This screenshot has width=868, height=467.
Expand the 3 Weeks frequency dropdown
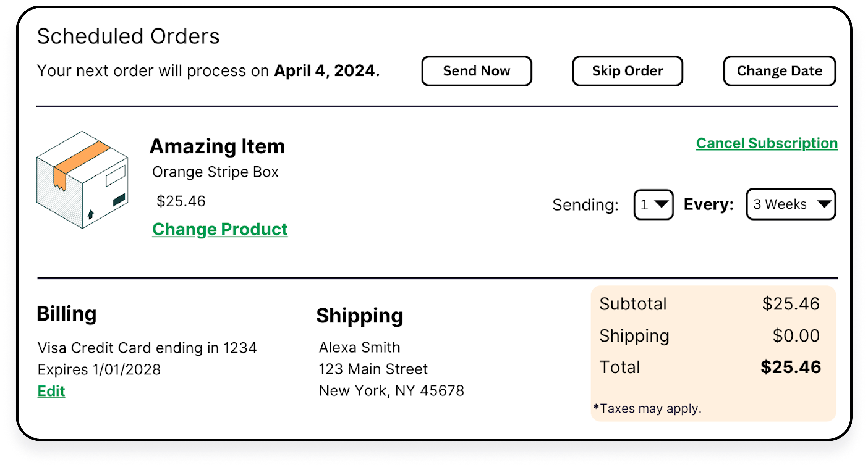791,204
